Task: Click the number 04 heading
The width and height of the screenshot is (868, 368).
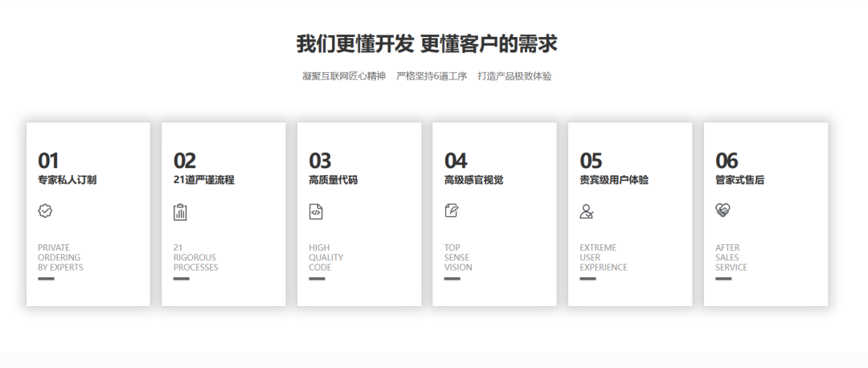Action: tap(456, 161)
